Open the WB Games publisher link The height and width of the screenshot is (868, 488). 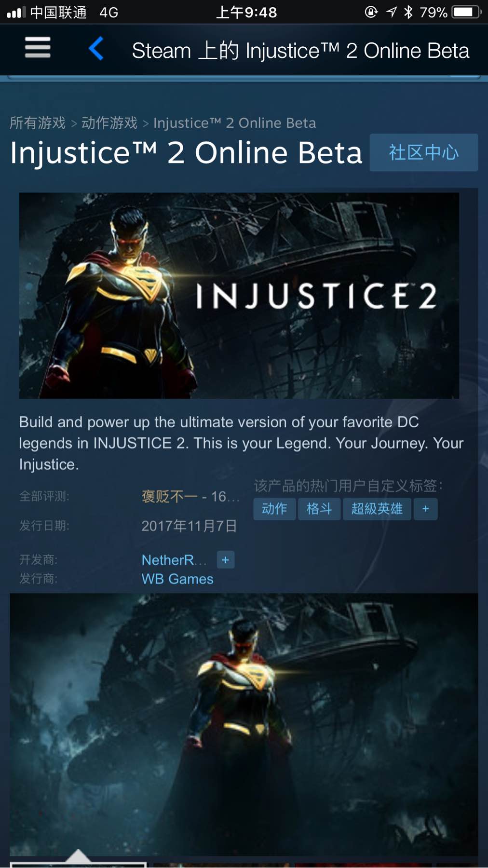(x=177, y=579)
